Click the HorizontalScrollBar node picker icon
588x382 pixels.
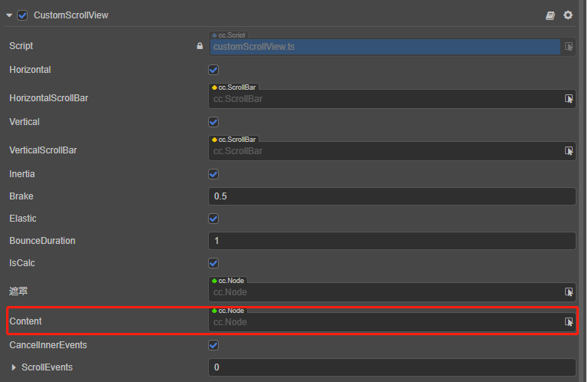[569, 99]
